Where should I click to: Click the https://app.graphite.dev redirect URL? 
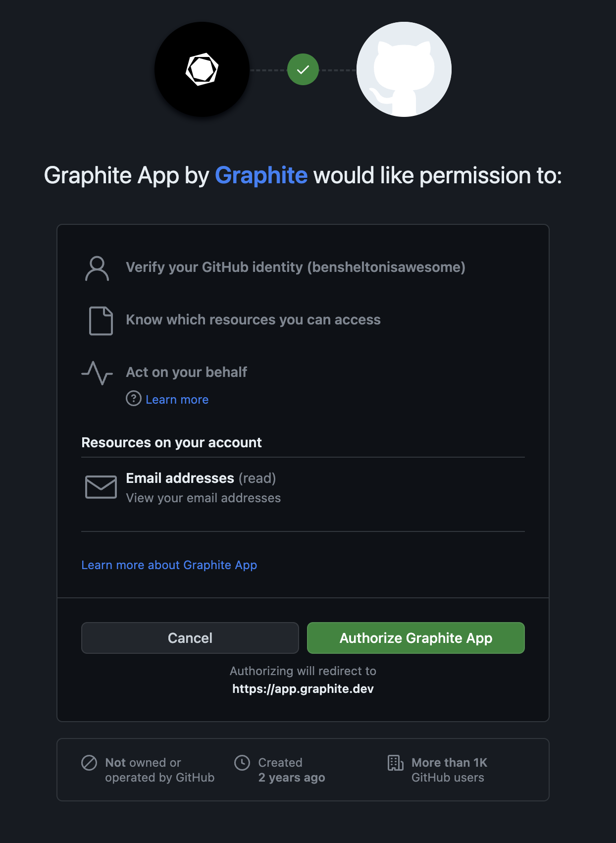click(303, 689)
